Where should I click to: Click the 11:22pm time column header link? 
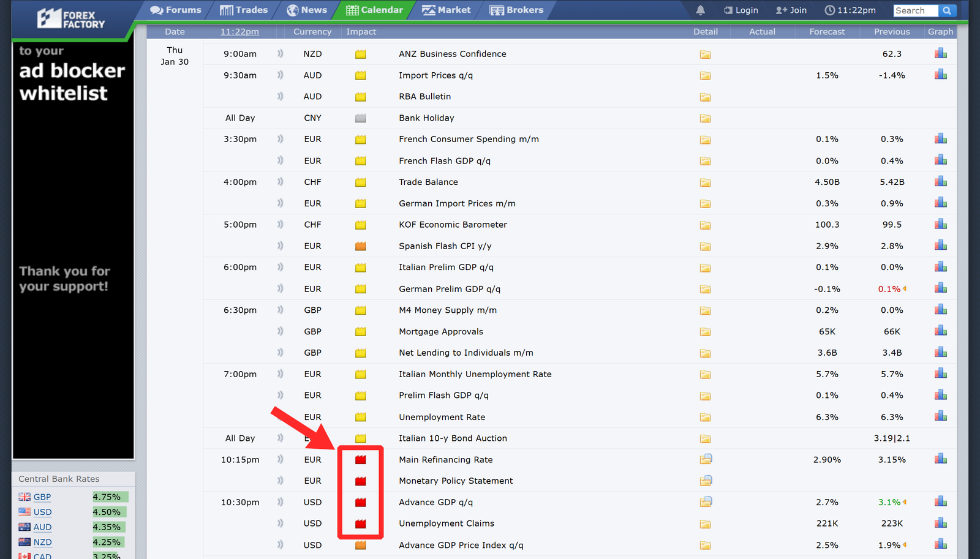[239, 32]
